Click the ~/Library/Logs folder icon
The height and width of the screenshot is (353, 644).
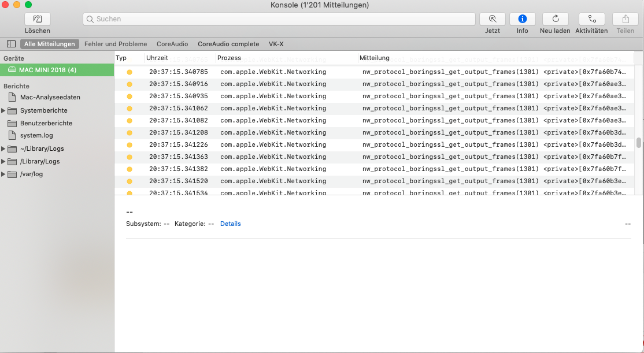pos(12,148)
